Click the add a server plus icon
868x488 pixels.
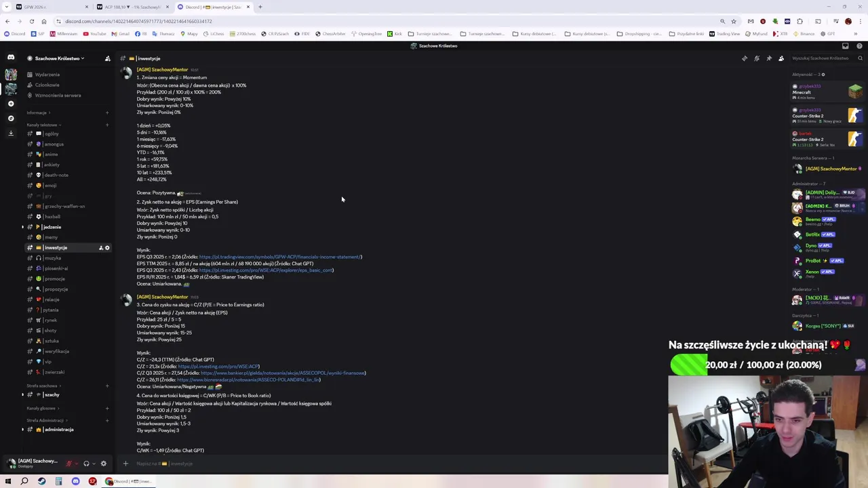pos(11,104)
